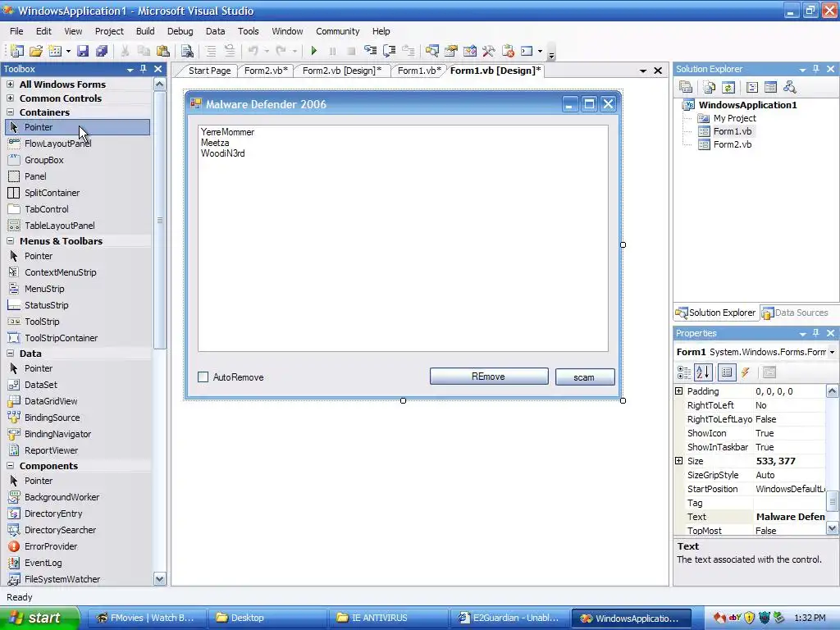Select My Project in Solution Explorer
Image resolution: width=840 pixels, height=630 pixels.
(734, 118)
